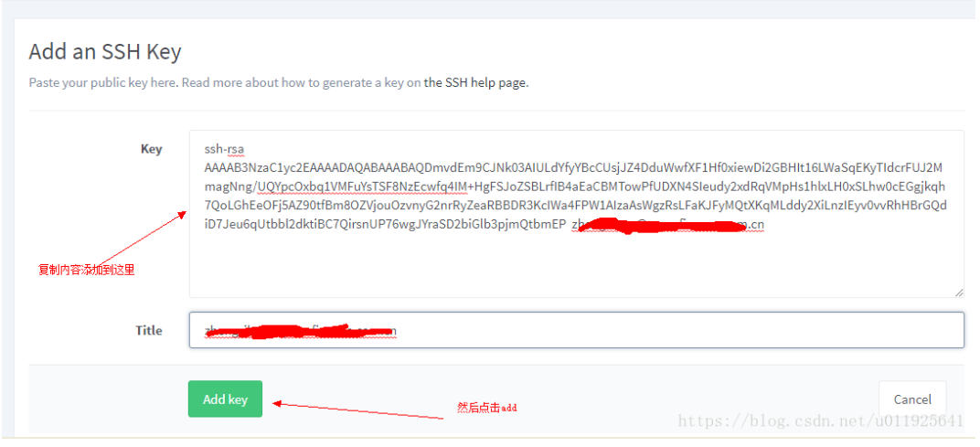The height and width of the screenshot is (447, 980).
Task: Click the Cancel button
Action: point(911,399)
